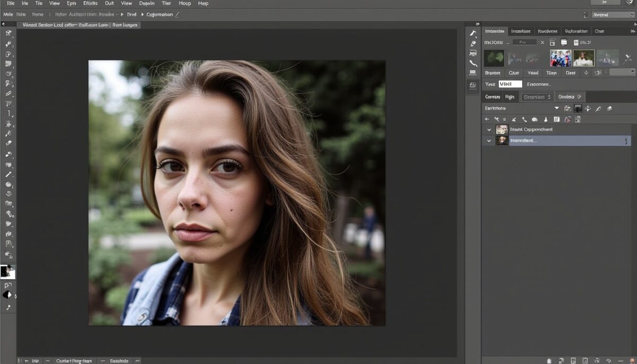The image size is (637, 364).
Task: Open the Hoop menu
Action: tap(184, 3)
